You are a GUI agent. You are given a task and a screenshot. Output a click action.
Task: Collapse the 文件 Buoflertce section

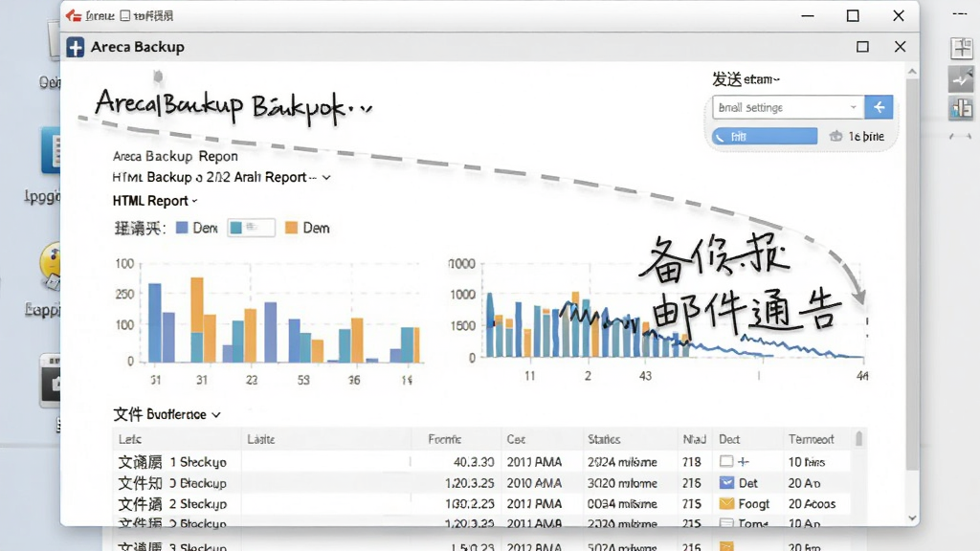(216, 415)
